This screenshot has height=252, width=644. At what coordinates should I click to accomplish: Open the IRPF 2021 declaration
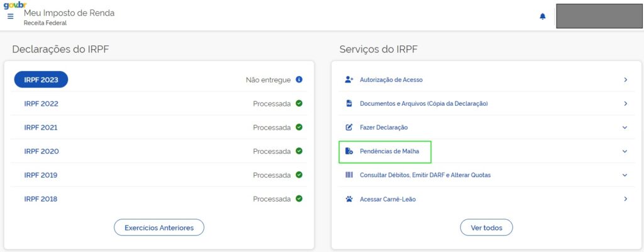[41, 128]
